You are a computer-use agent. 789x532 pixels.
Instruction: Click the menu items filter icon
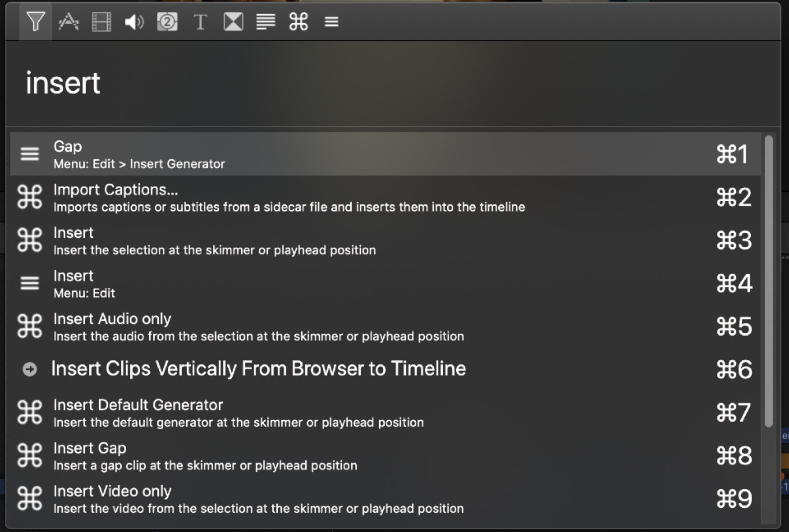click(331, 22)
